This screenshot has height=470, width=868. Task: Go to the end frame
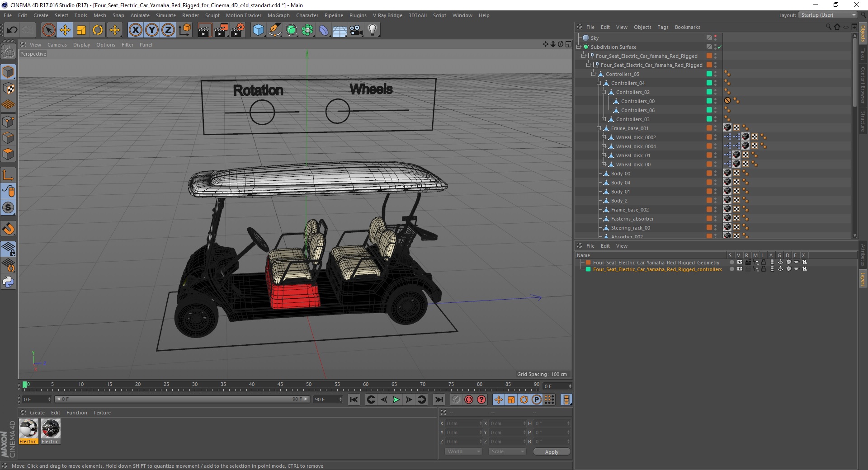[439, 399]
